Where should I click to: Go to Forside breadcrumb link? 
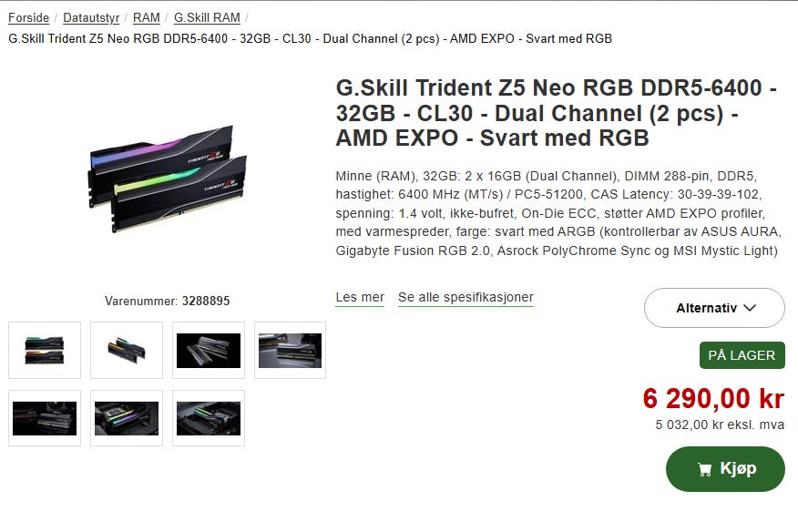click(28, 18)
